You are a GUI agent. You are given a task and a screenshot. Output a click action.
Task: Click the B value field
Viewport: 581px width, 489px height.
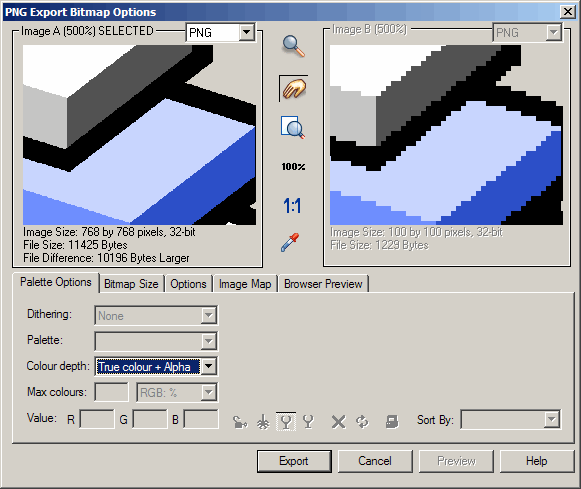click(201, 419)
